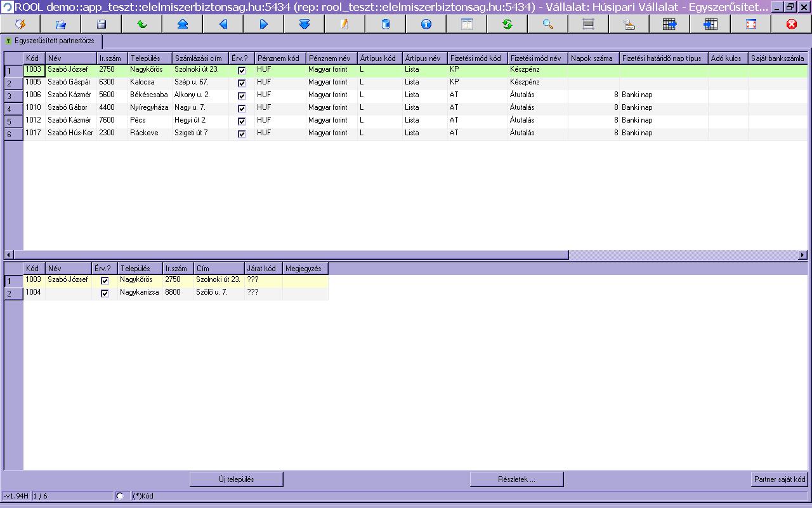Screen dimensions: 812x508
Task: Toggle Érv. checkbox for partner 1006 Békéscsaba
Action: pyautogui.click(x=242, y=96)
